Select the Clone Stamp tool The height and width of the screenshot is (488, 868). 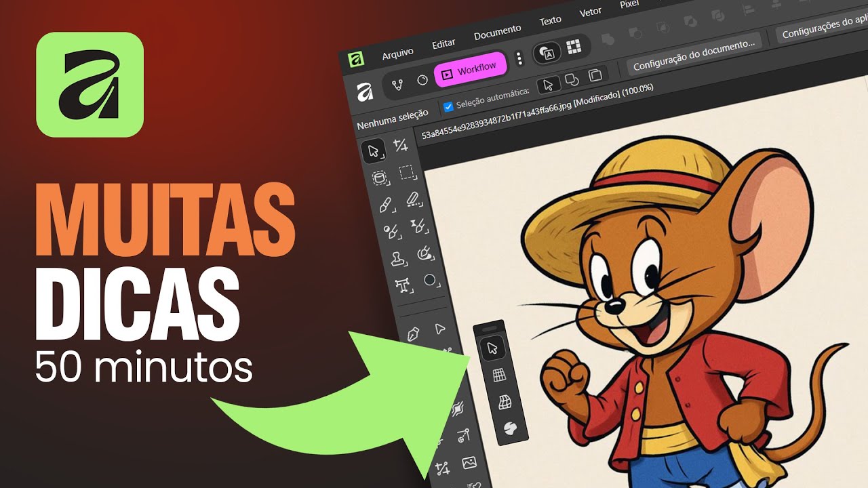pyautogui.click(x=399, y=259)
